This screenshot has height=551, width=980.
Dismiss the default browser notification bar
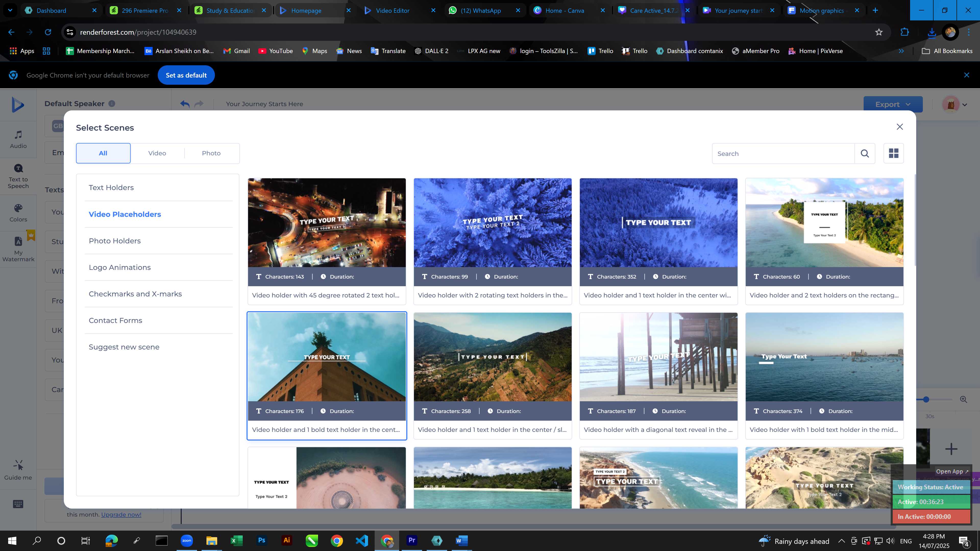click(x=967, y=75)
